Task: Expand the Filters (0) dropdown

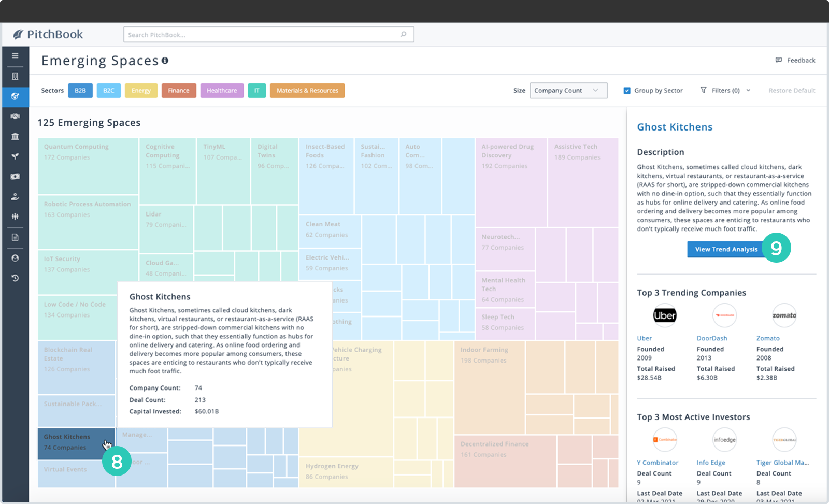Action: 725,91
